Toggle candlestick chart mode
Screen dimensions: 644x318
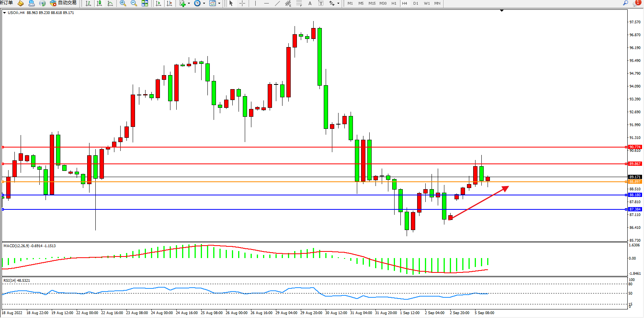pyautogui.click(x=99, y=3)
